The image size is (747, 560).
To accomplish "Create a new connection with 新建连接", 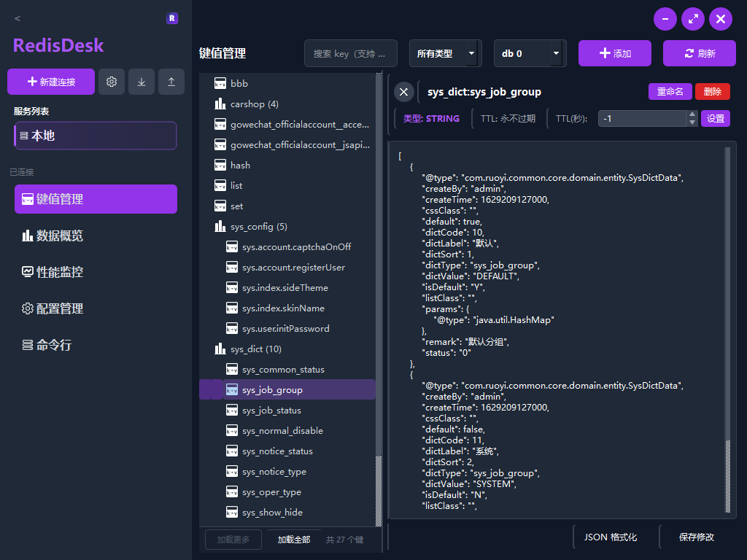I will (51, 82).
